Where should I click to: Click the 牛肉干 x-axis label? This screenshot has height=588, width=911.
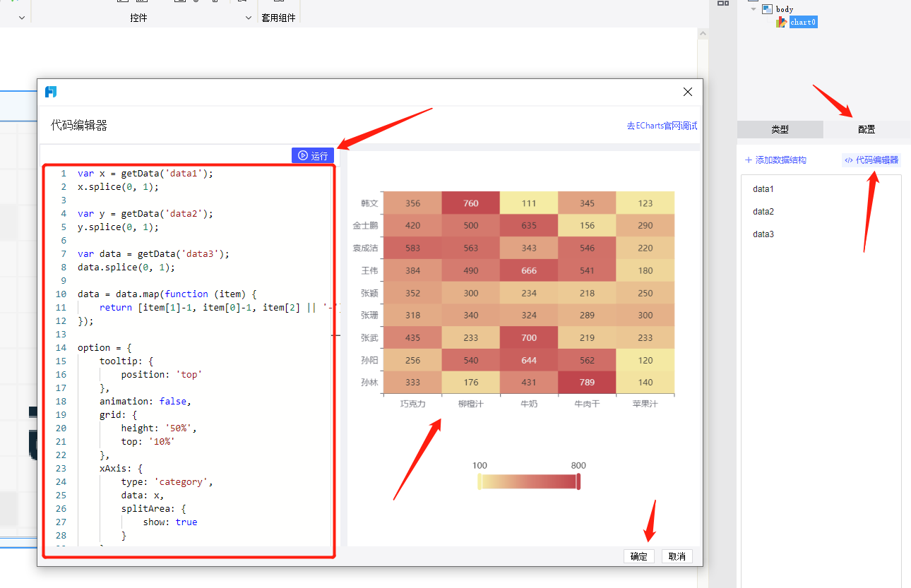pos(587,404)
